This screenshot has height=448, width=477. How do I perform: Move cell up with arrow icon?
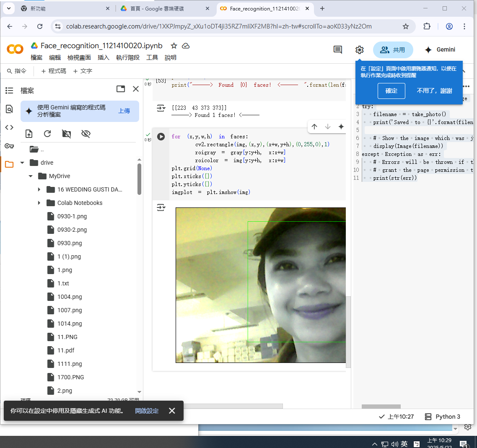(x=314, y=127)
